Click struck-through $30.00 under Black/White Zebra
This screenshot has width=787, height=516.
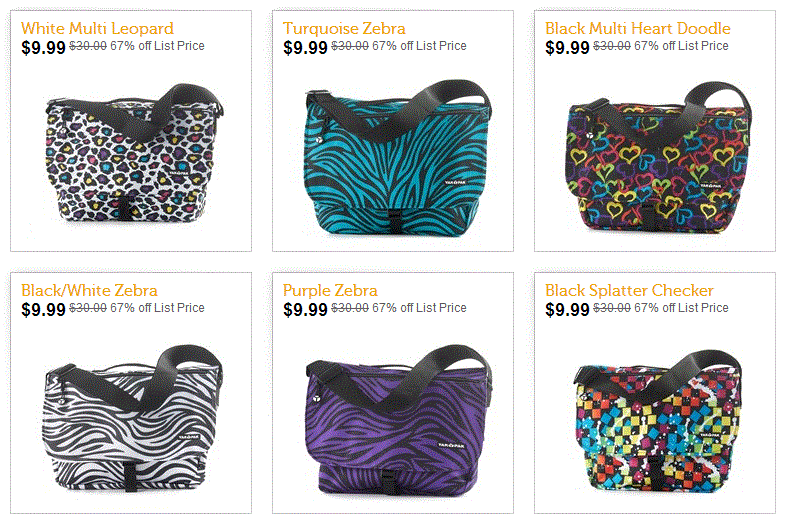[x=88, y=308]
